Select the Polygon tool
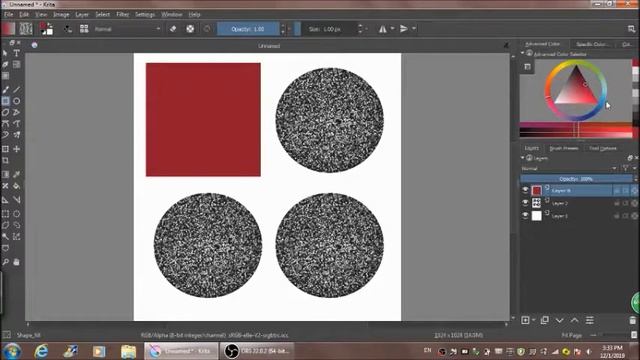 coord(5,112)
